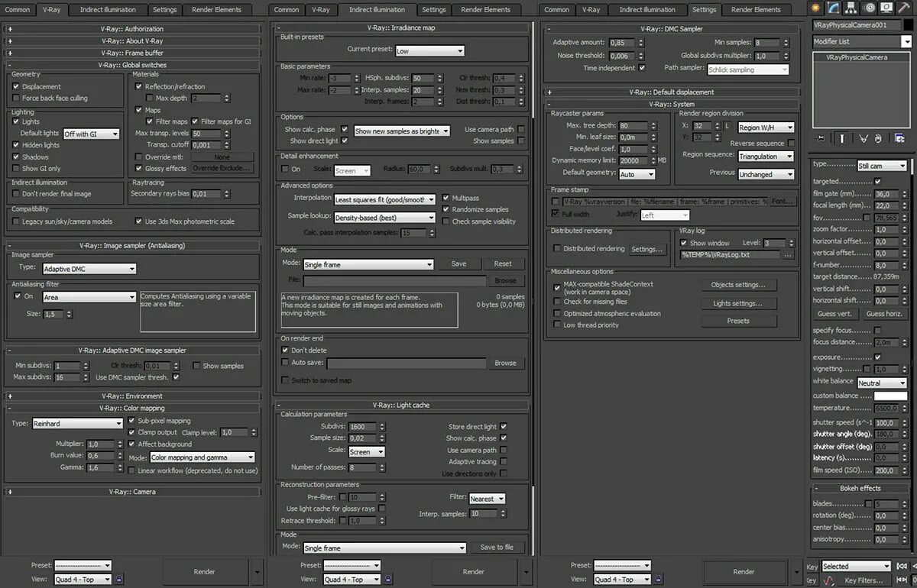Open the Motion command panel tab
The width and height of the screenshot is (917, 588).
pos(870,8)
